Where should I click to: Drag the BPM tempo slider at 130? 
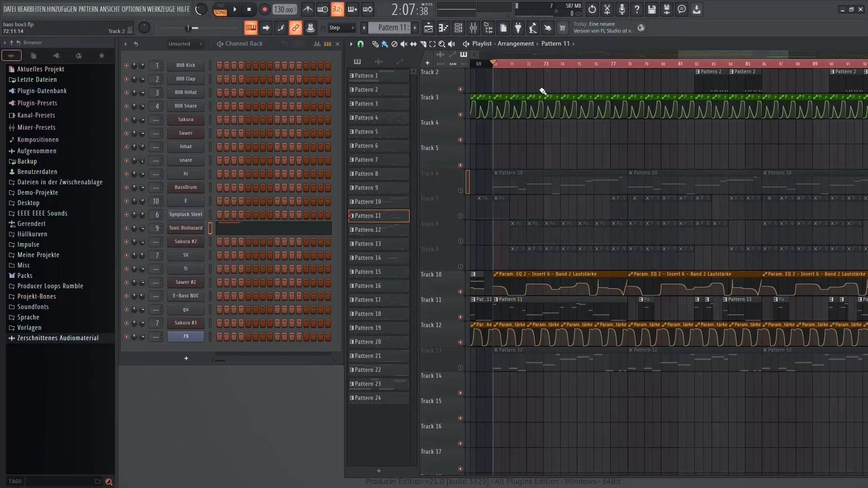point(285,9)
